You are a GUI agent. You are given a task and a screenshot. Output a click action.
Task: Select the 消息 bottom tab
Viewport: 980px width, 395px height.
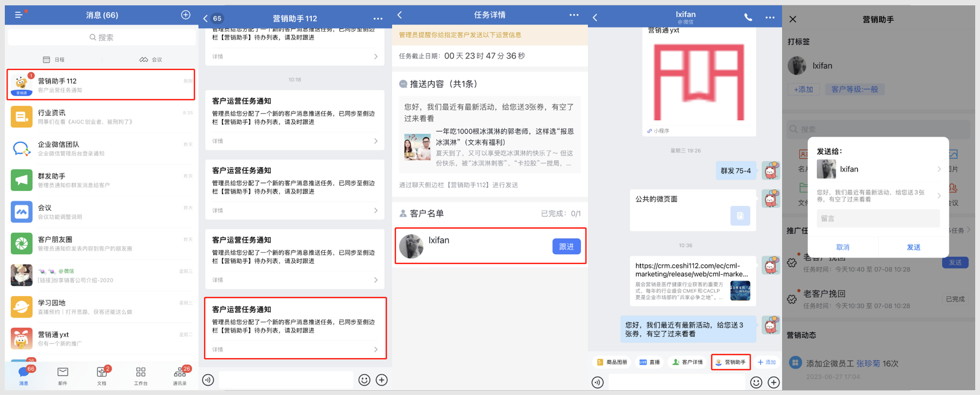click(24, 376)
